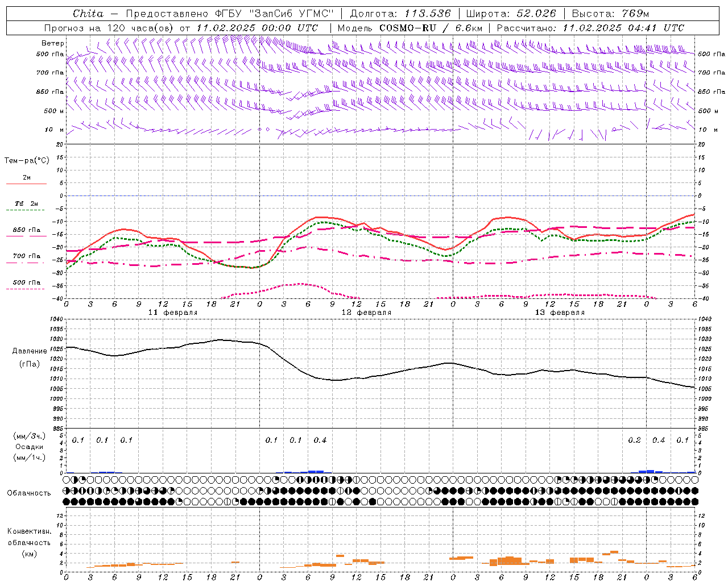Click the "(гПа)" unit under Давление
The width and height of the screenshot is (728, 582).
tap(30, 364)
